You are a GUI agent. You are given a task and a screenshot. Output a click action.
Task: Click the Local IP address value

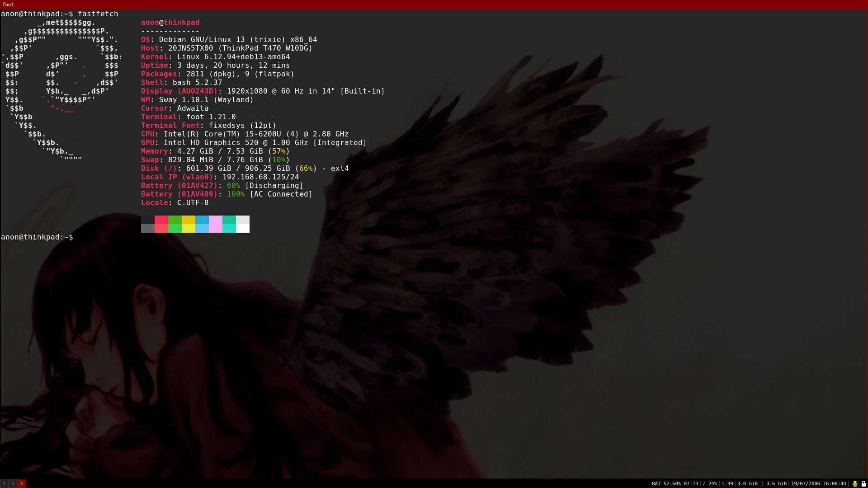pyautogui.click(x=260, y=177)
